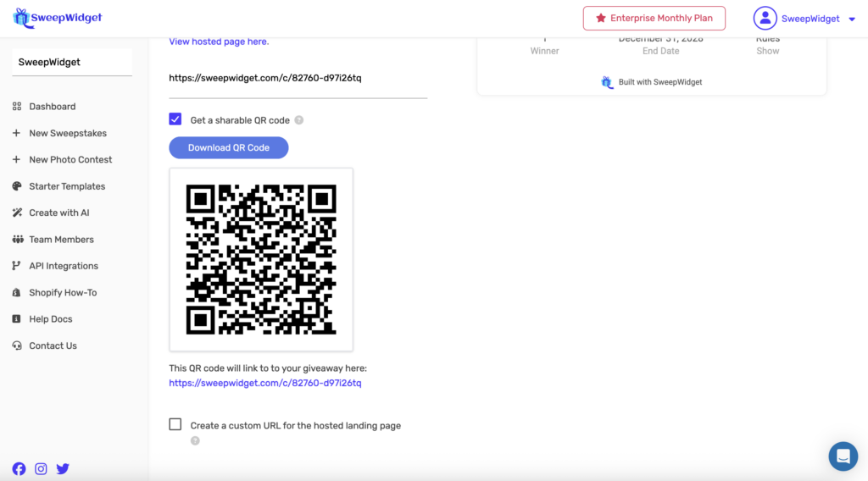868x481 pixels.
Task: Click the Facebook icon in sidebar footer
Action: tap(19, 468)
